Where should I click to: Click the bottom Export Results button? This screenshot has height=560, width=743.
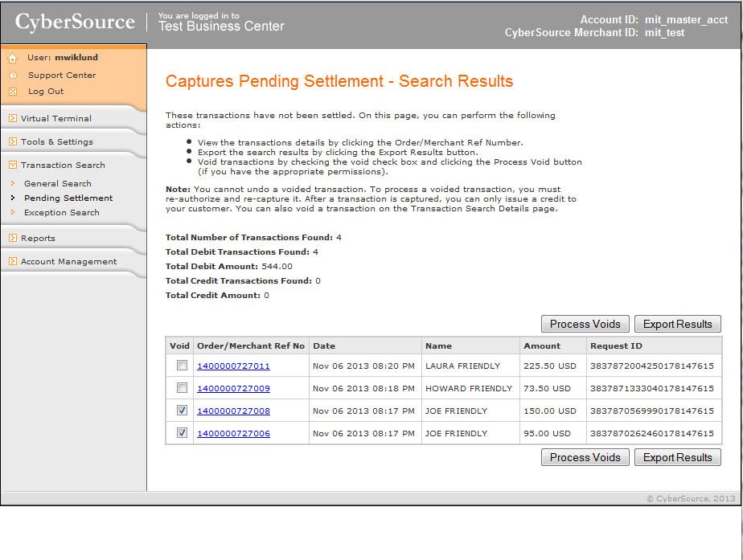[x=677, y=457]
